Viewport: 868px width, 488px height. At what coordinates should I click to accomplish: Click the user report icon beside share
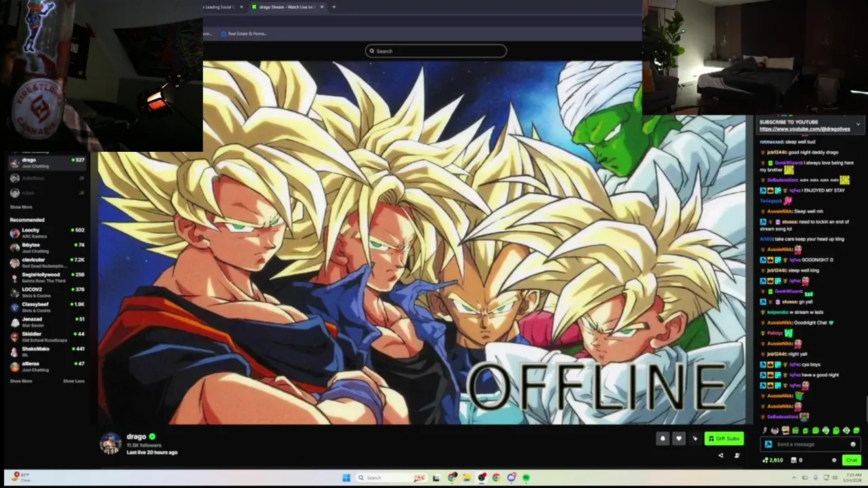[737, 455]
